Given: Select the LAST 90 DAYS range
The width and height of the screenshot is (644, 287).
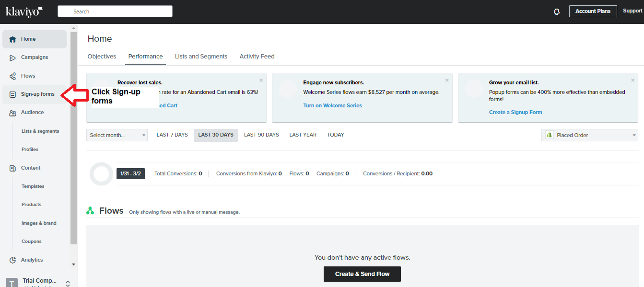Looking at the screenshot, I should coord(261,135).
